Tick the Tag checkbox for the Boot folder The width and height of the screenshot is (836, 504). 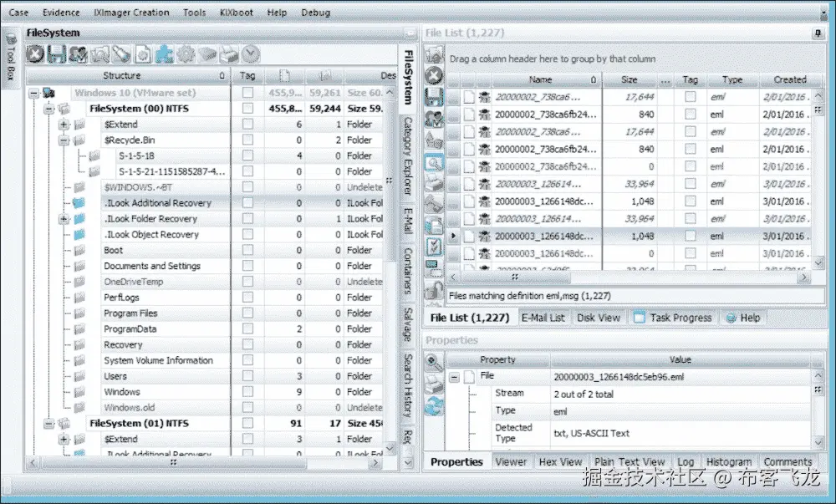(247, 250)
